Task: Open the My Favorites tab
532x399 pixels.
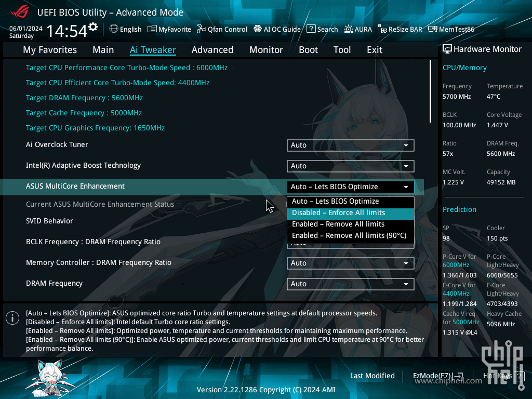Action: (50, 50)
